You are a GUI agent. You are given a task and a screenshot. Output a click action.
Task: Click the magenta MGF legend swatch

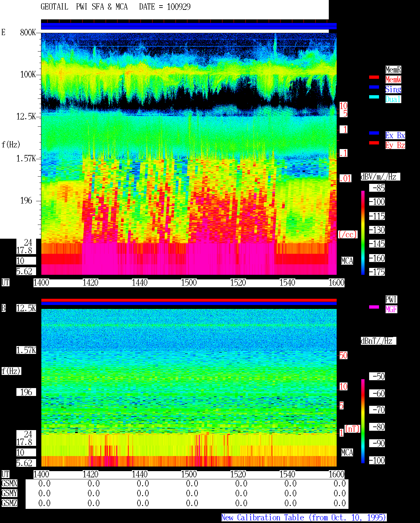click(x=374, y=307)
